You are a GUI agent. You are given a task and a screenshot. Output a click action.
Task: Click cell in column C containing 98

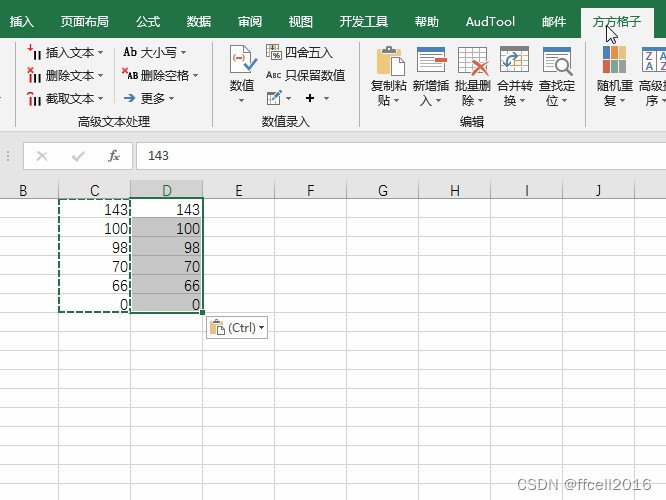94,246
